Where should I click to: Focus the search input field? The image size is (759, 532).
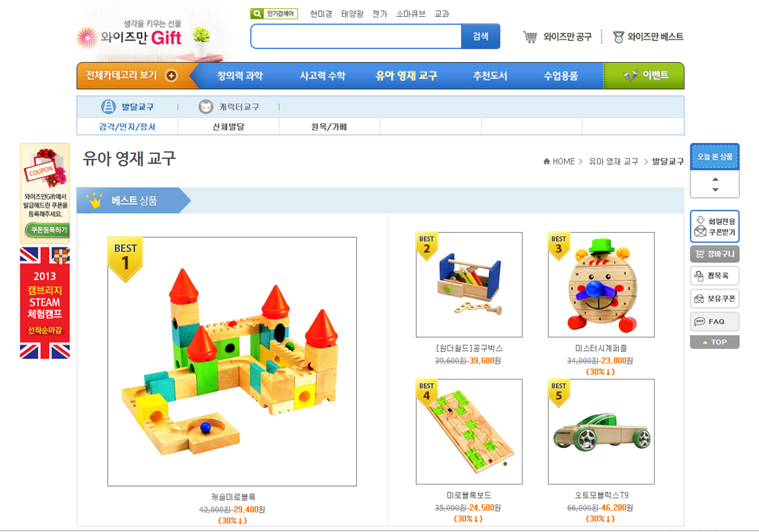click(356, 36)
